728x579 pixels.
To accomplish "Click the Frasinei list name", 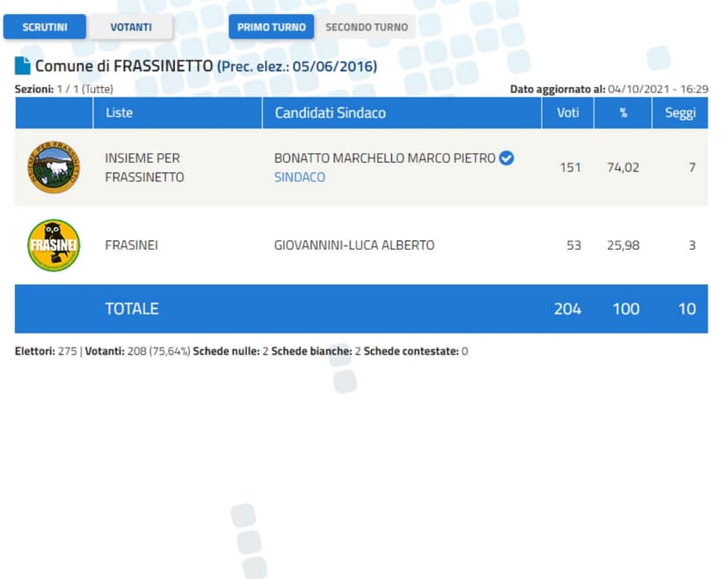I will pos(131,246).
